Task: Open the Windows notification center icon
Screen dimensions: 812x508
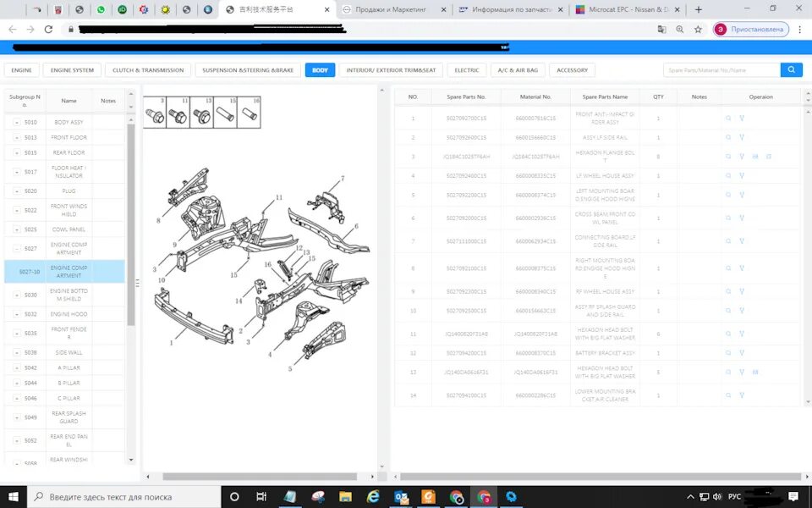Action: [x=793, y=497]
